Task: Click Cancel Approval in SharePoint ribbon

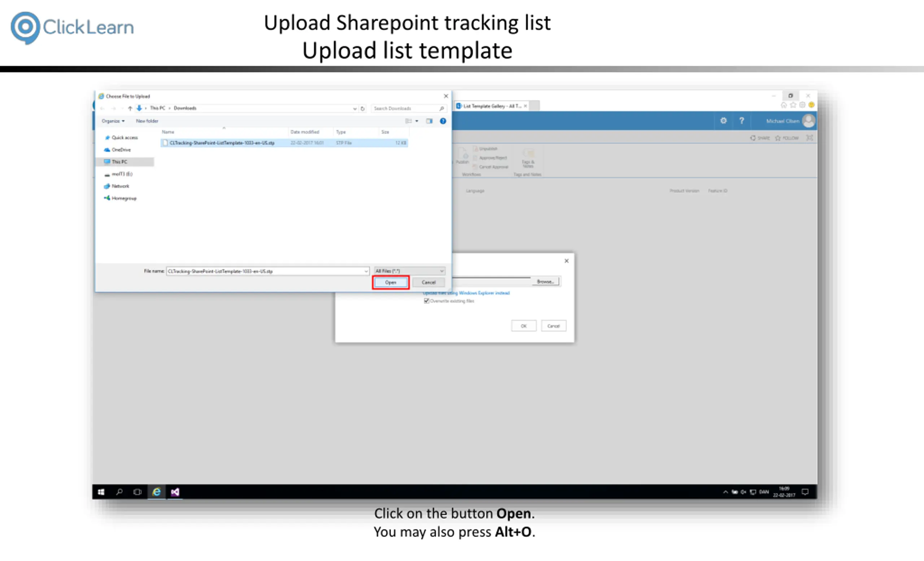Action: pos(491,167)
